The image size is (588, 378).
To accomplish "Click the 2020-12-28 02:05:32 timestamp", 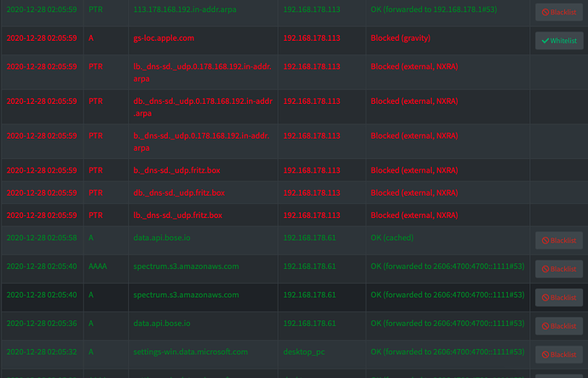I will pyautogui.click(x=42, y=352).
